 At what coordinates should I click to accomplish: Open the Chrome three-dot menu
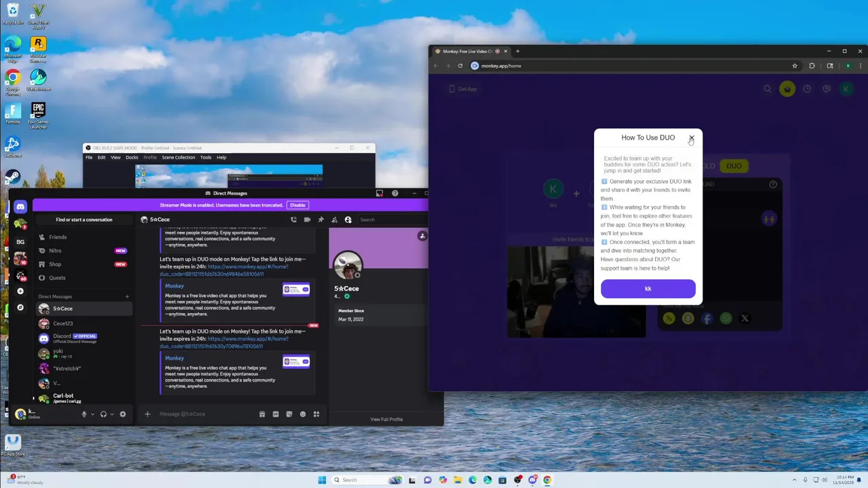coord(861,66)
